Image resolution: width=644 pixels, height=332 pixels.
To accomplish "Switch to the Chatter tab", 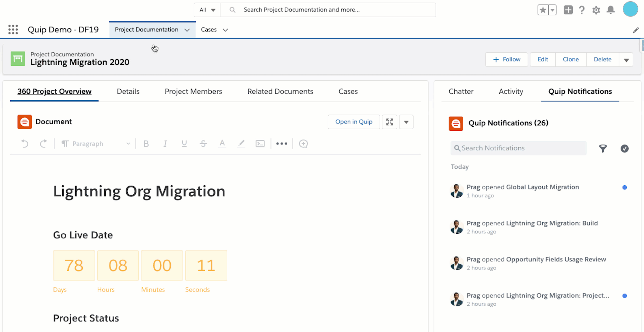I will [x=461, y=91].
